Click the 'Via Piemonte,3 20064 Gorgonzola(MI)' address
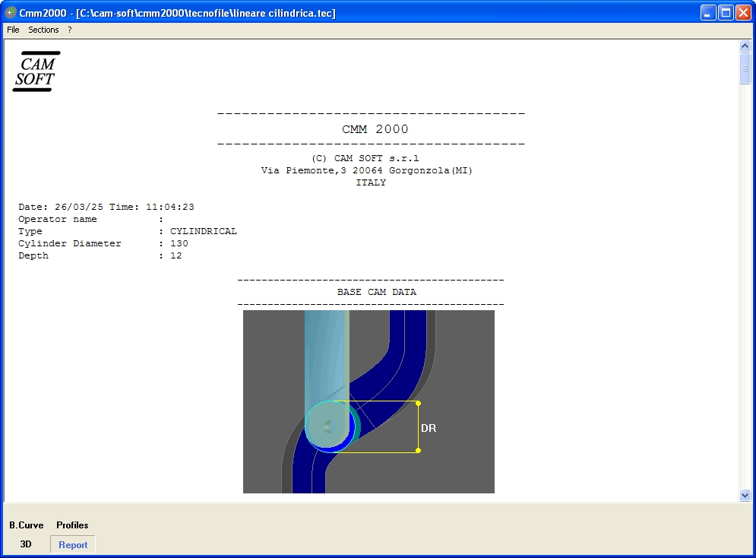756x558 pixels. point(366,170)
